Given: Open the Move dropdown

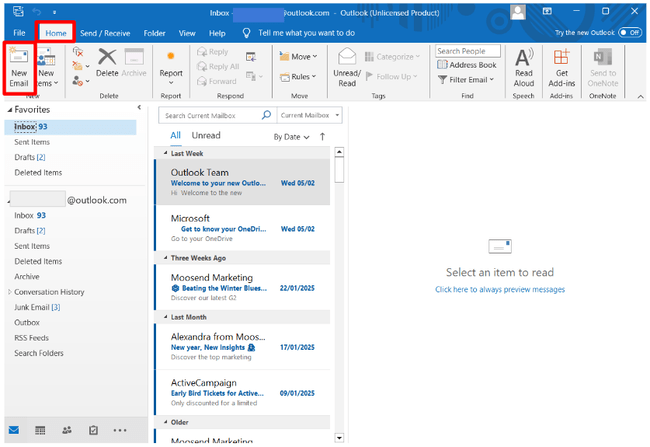Looking at the screenshot, I should (298, 56).
